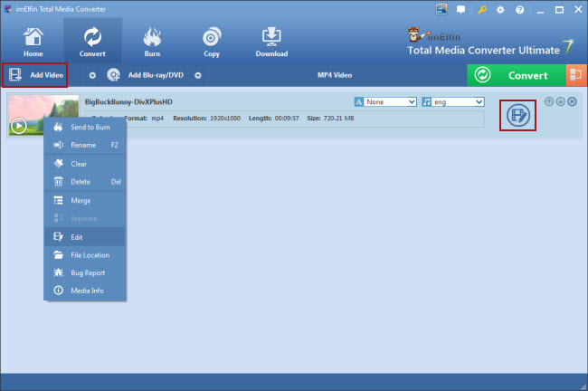588x391 pixels.
Task: Open the feedback chat bubble icon
Action: point(460,9)
